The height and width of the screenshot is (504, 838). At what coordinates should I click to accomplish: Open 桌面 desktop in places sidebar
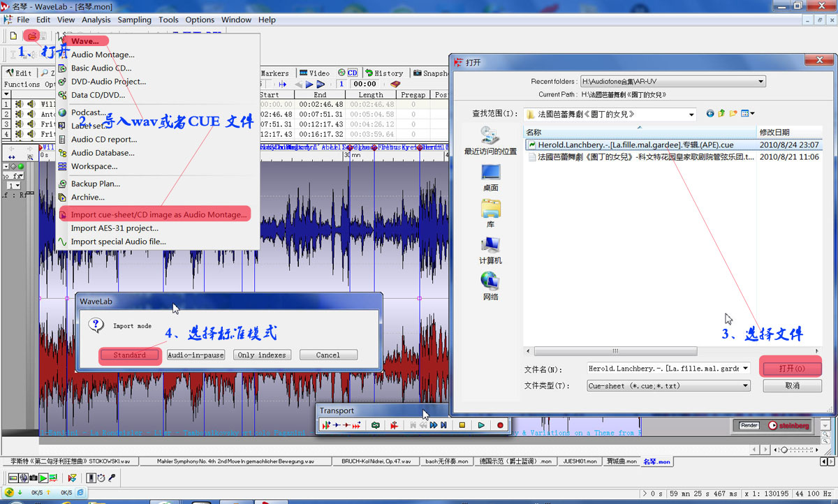coord(490,177)
